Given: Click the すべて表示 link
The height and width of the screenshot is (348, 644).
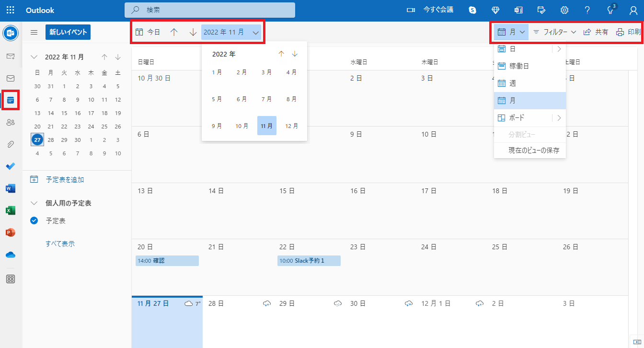Looking at the screenshot, I should pyautogui.click(x=60, y=244).
